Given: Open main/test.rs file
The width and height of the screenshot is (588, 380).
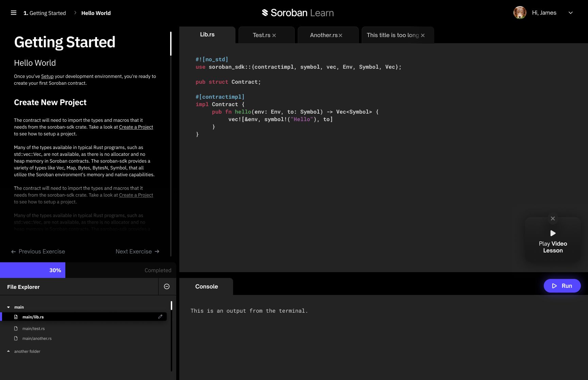Looking at the screenshot, I should coord(33,329).
